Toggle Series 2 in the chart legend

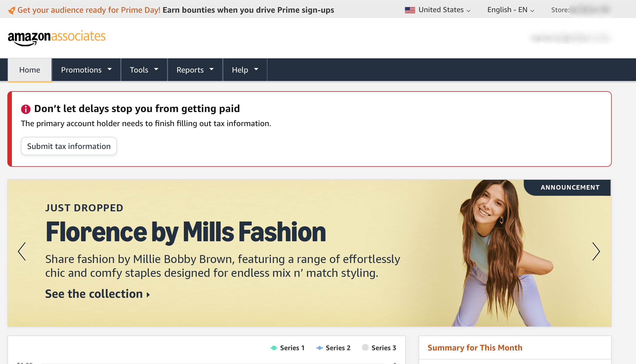click(333, 348)
